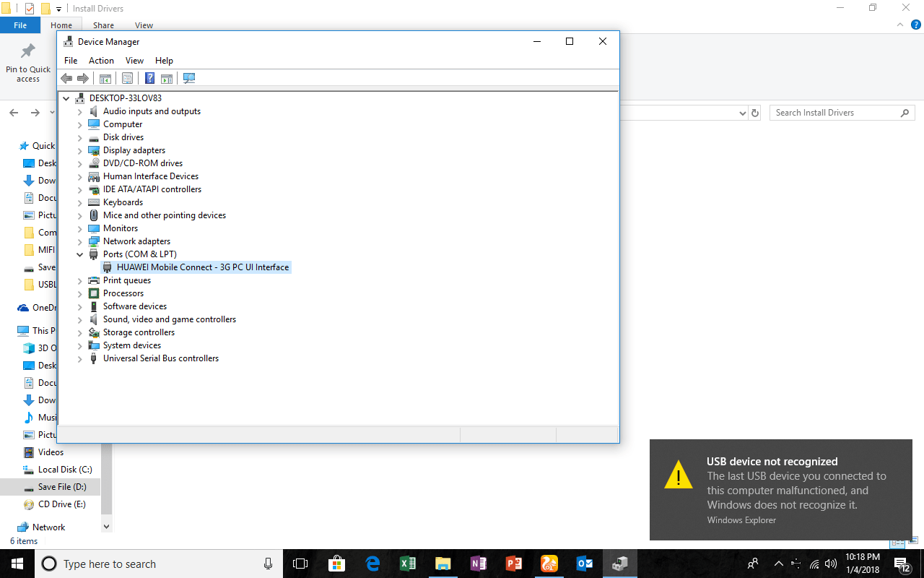Image resolution: width=924 pixels, height=578 pixels.
Task: Click the Show/Hide Action Pane toolbar icon
Action: [x=167, y=78]
